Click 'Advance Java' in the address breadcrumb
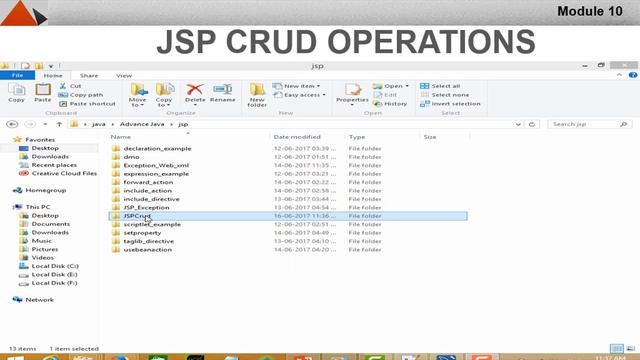 coord(142,124)
